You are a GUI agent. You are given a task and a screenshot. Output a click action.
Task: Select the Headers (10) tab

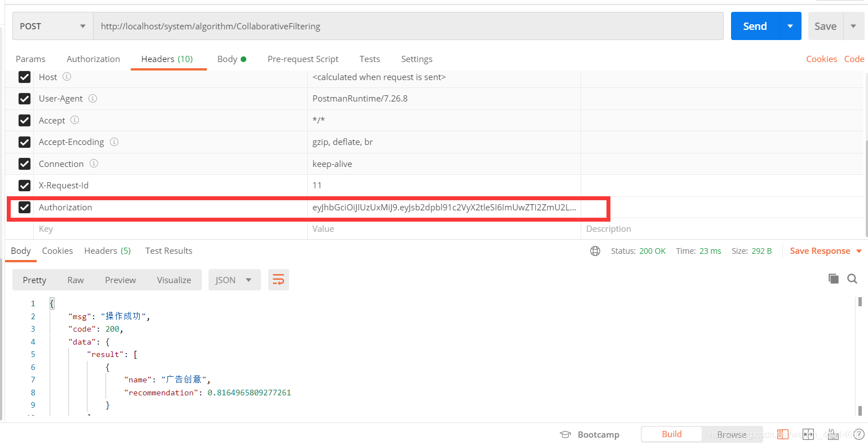point(167,59)
